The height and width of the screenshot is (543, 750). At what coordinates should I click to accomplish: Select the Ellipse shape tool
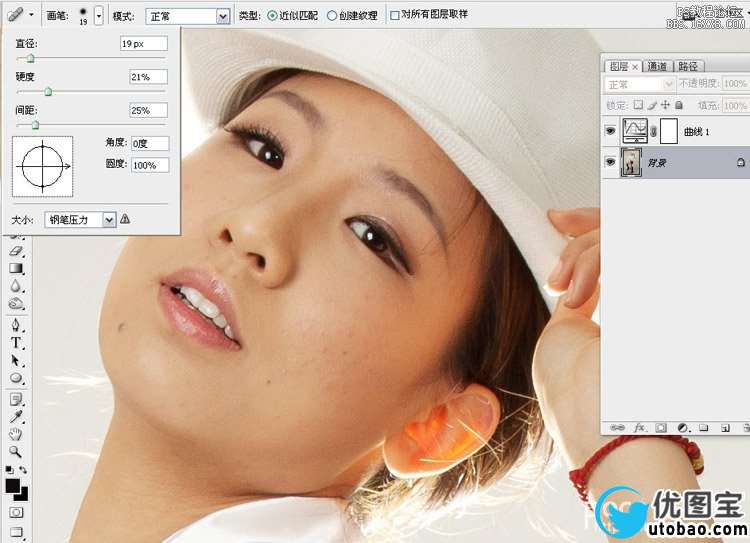click(x=16, y=378)
